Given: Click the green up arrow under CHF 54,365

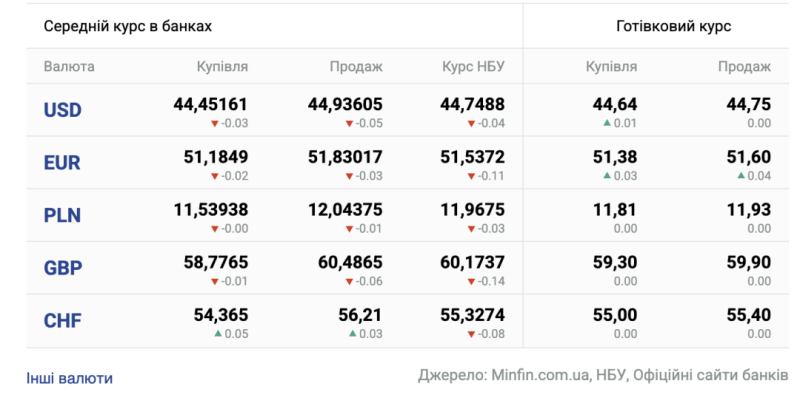Looking at the screenshot, I should 218,334.
